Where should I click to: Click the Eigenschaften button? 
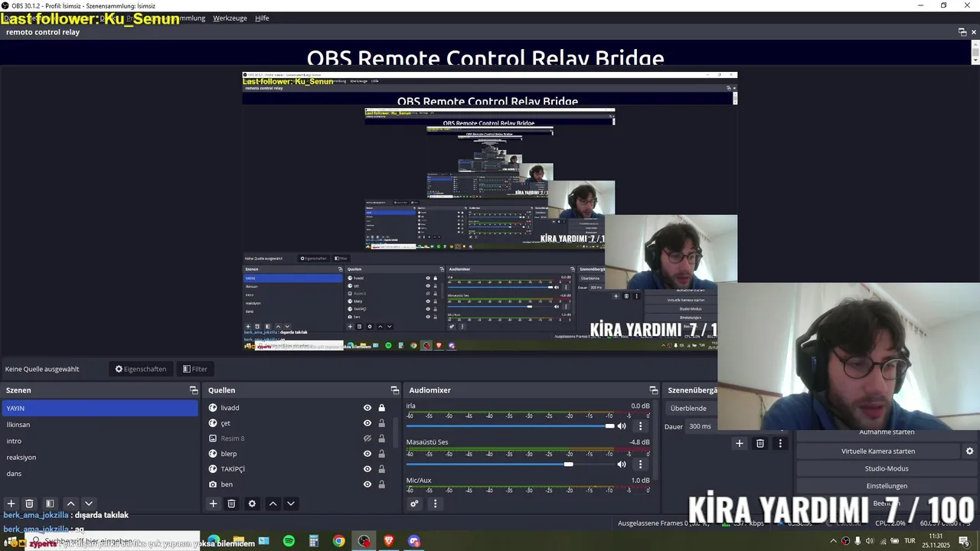pyautogui.click(x=141, y=369)
